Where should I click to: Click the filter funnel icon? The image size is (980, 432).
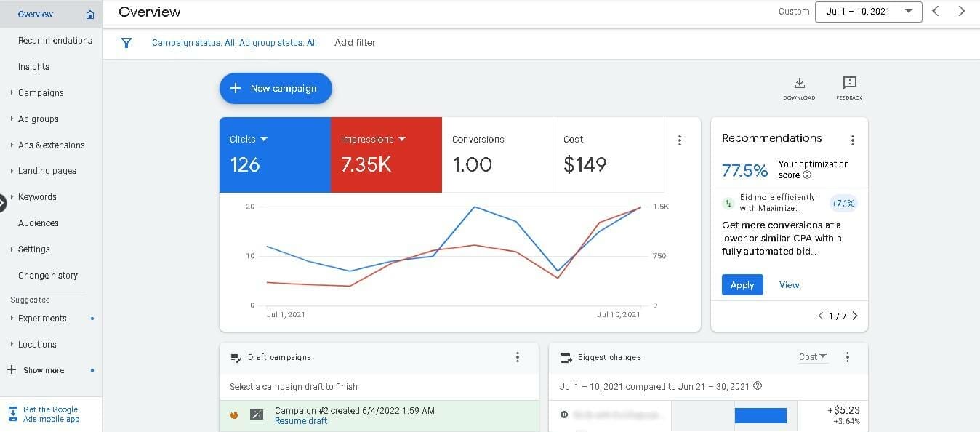(x=126, y=43)
